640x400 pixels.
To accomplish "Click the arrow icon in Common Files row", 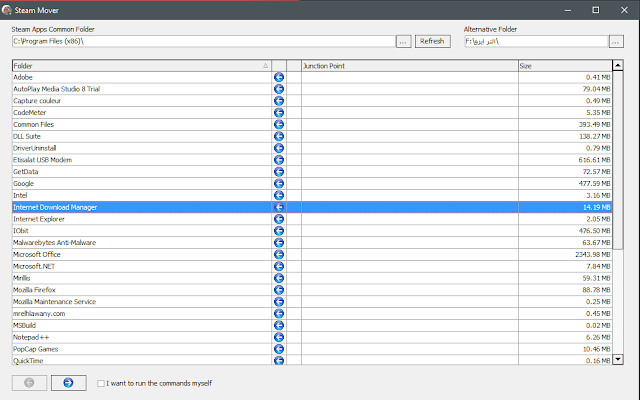I will (279, 124).
